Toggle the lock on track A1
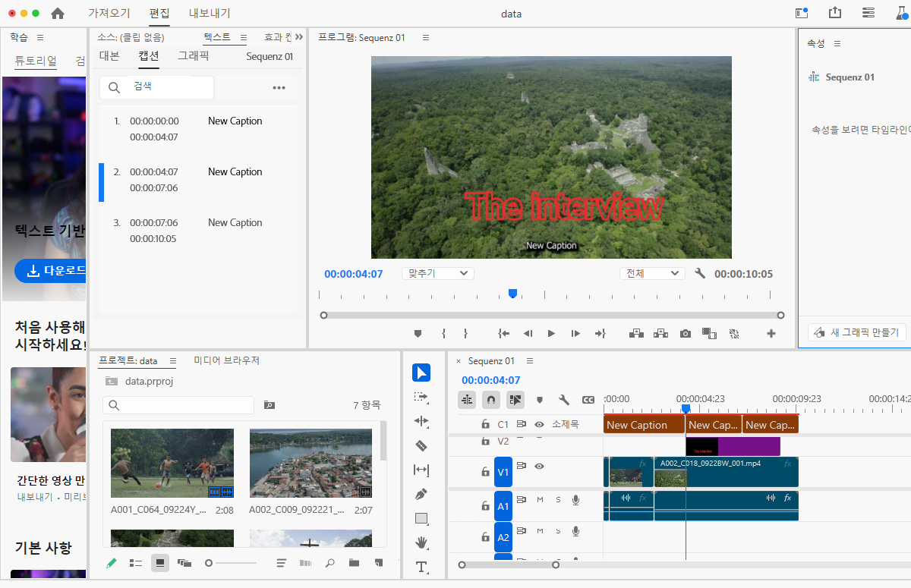This screenshot has height=588, width=911. [485, 504]
